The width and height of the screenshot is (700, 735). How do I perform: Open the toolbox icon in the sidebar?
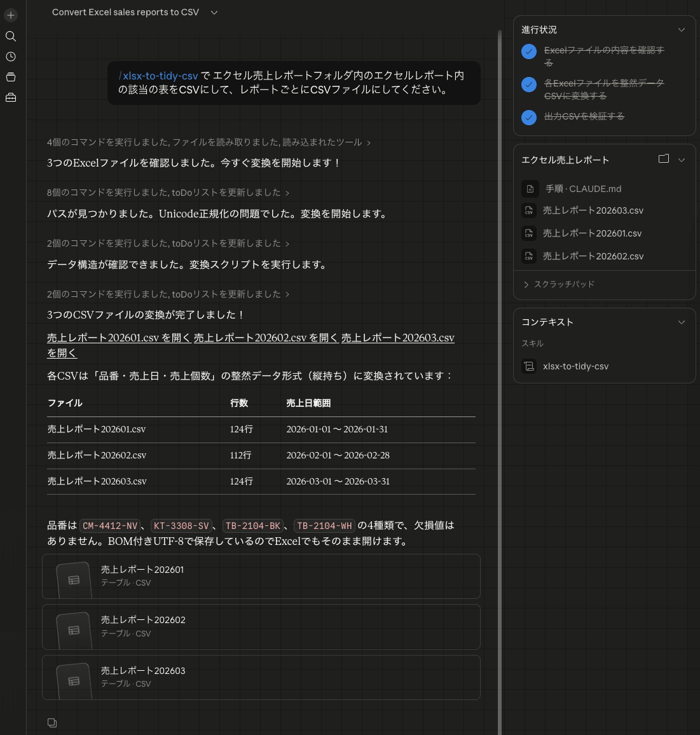(x=10, y=97)
